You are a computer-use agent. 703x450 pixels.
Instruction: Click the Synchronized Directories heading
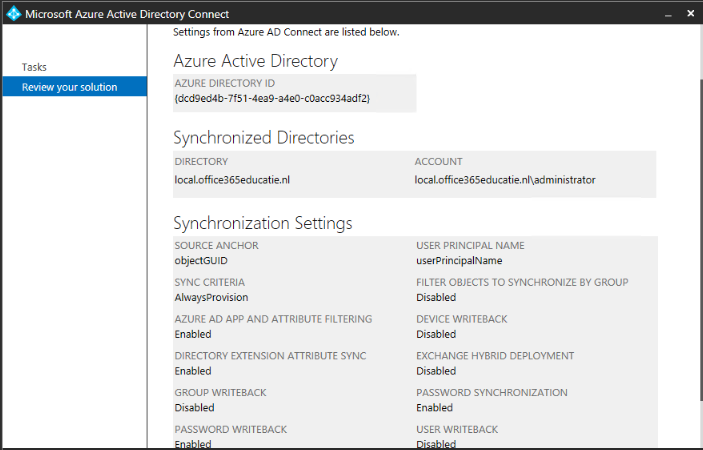264,137
